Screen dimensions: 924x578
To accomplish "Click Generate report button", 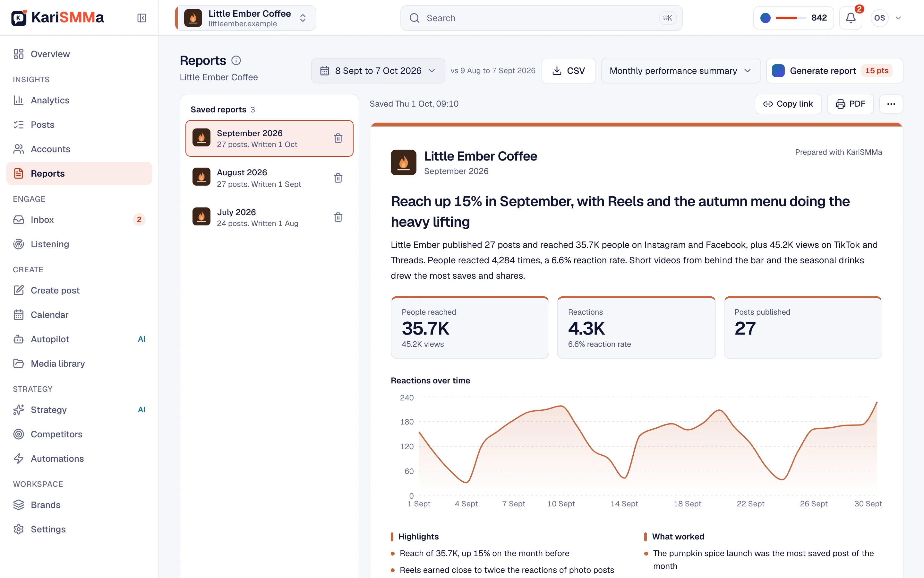I will coord(834,71).
